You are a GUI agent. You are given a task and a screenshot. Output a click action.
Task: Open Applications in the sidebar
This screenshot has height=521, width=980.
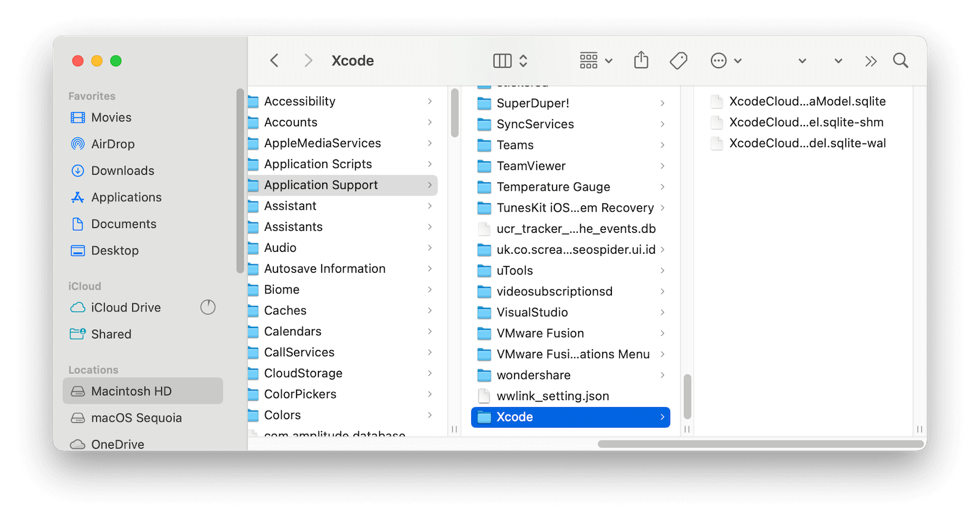[143, 197]
